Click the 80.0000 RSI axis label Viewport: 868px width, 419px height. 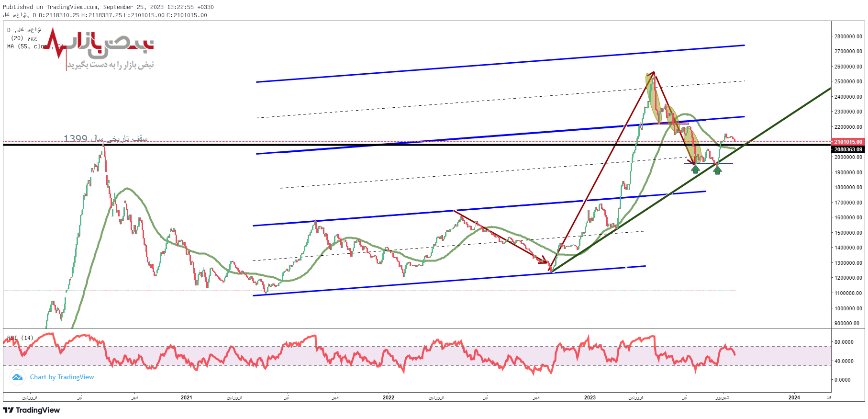pos(844,342)
